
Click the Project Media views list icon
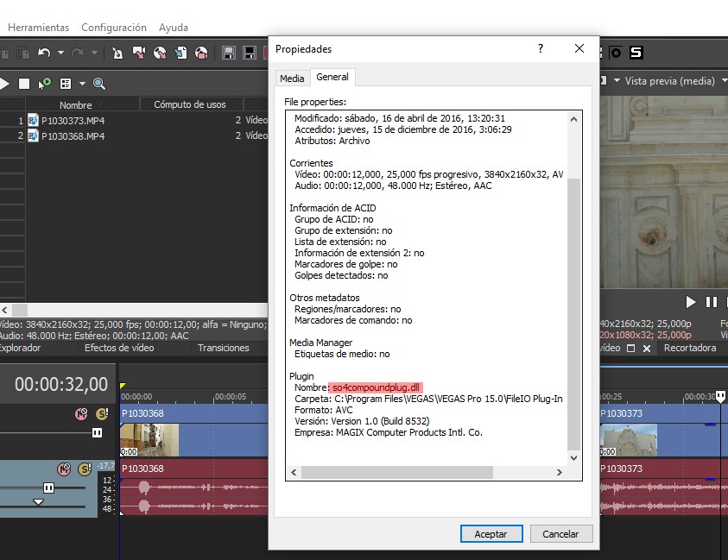[66, 84]
